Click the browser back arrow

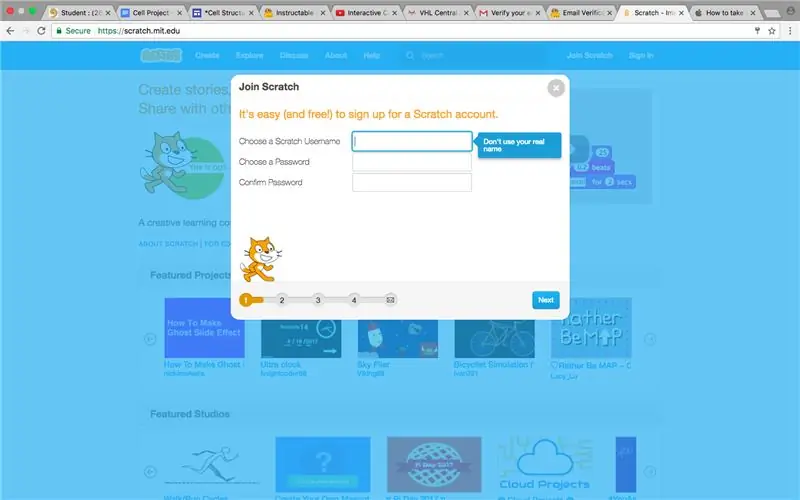pos(10,31)
